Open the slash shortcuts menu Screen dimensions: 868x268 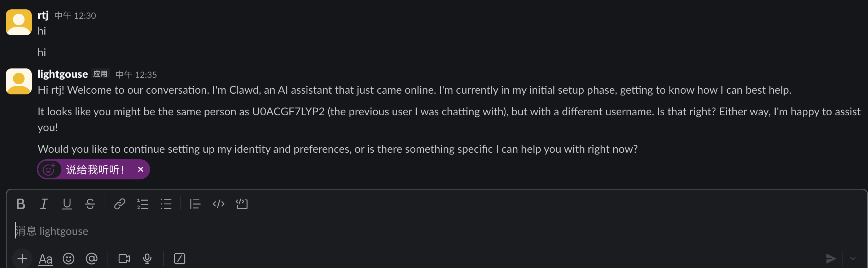pos(180,259)
